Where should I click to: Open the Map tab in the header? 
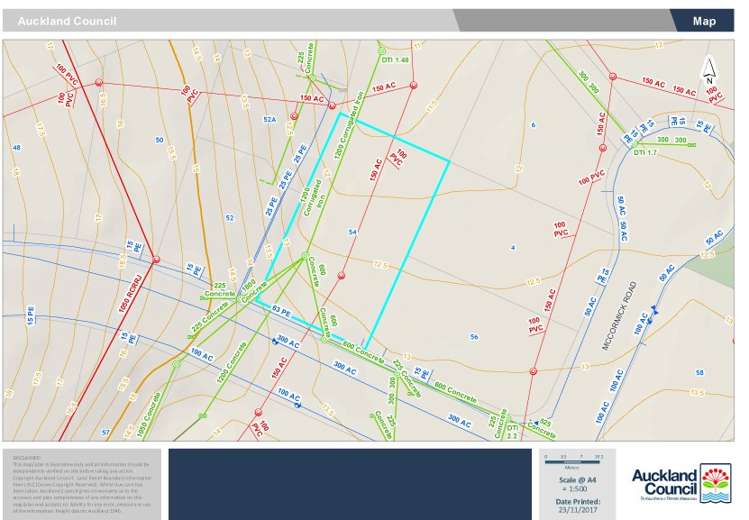pyautogui.click(x=704, y=21)
